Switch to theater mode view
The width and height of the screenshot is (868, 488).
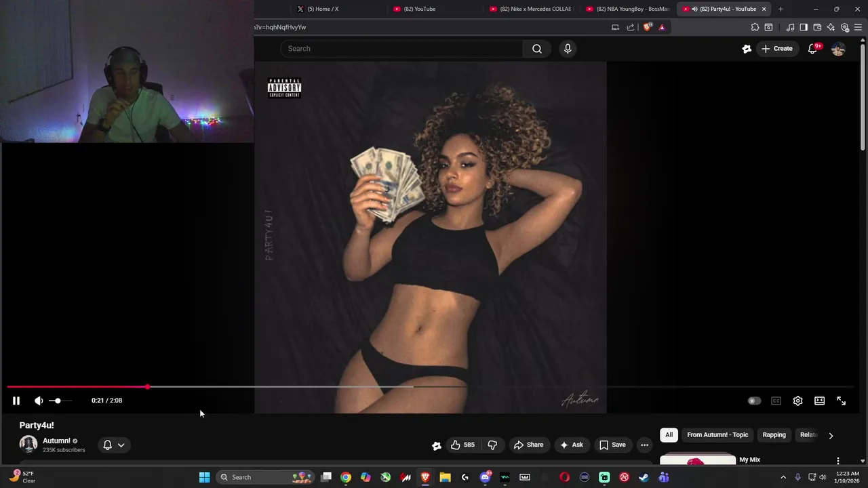click(819, 401)
